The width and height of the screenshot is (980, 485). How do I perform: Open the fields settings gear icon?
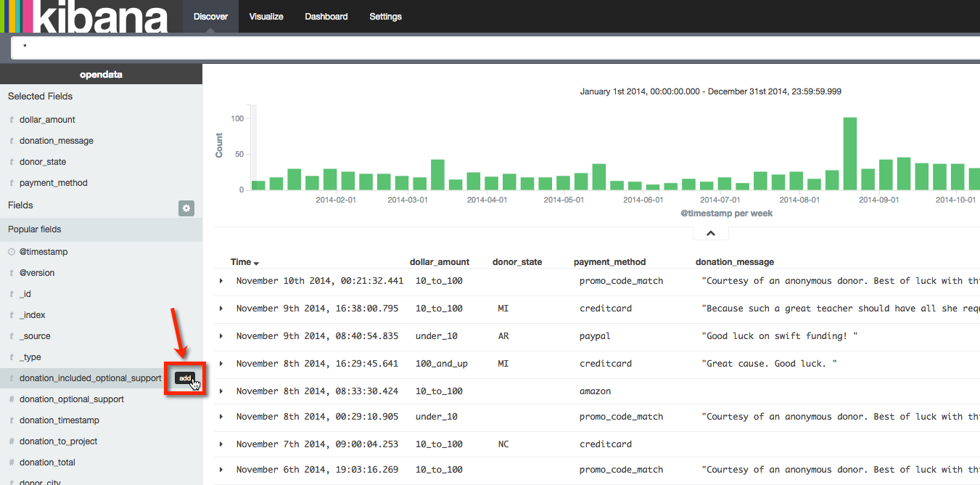pyautogui.click(x=186, y=208)
